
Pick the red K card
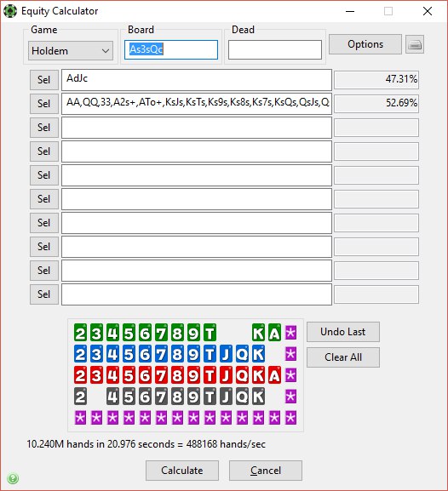[x=258, y=375]
